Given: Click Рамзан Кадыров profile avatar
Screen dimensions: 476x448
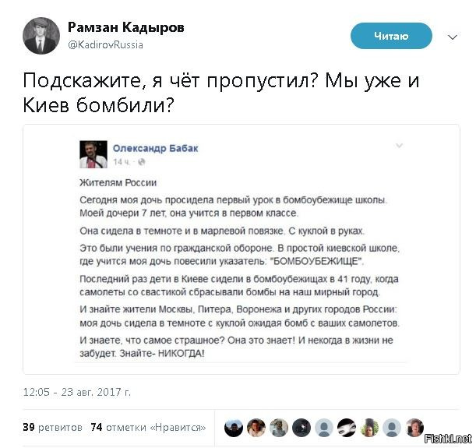Looking at the screenshot, I should (x=41, y=36).
